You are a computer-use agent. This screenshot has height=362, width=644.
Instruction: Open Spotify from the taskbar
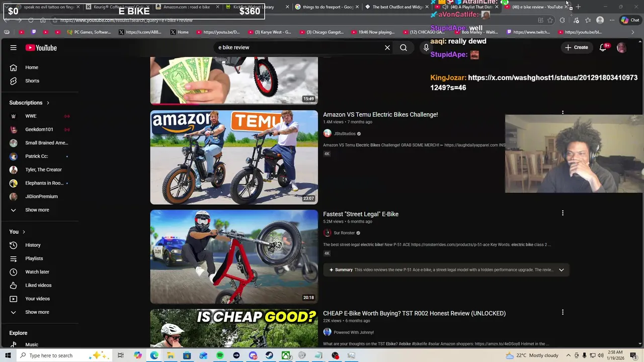220,355
